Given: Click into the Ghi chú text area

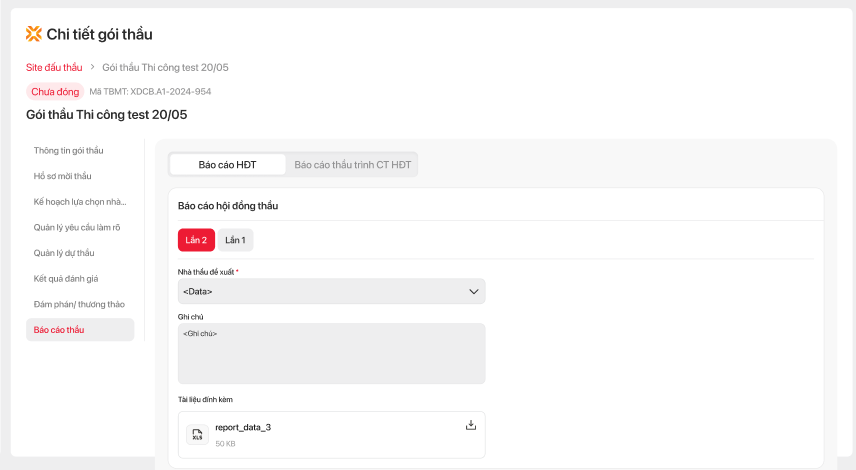Looking at the screenshot, I should 331,353.
